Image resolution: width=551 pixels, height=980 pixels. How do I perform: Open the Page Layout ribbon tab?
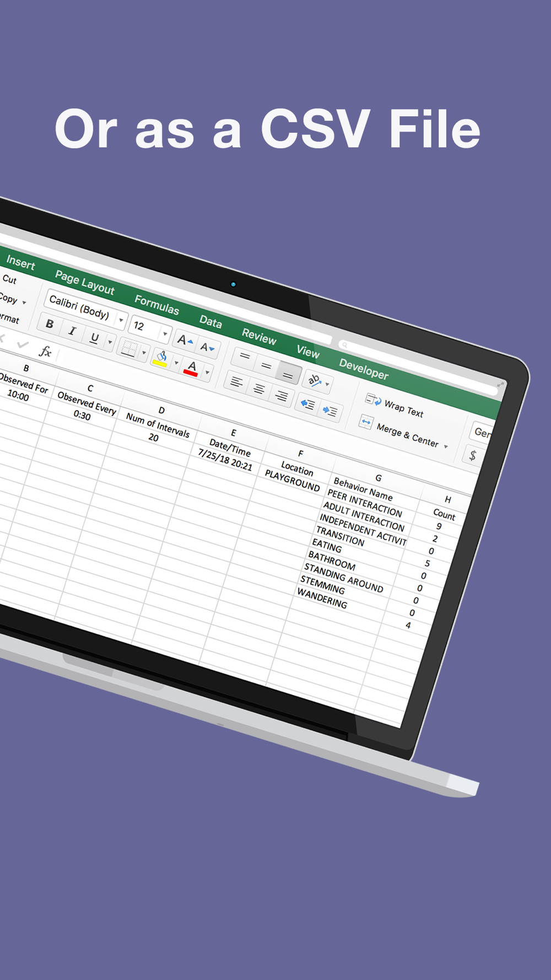click(x=85, y=283)
